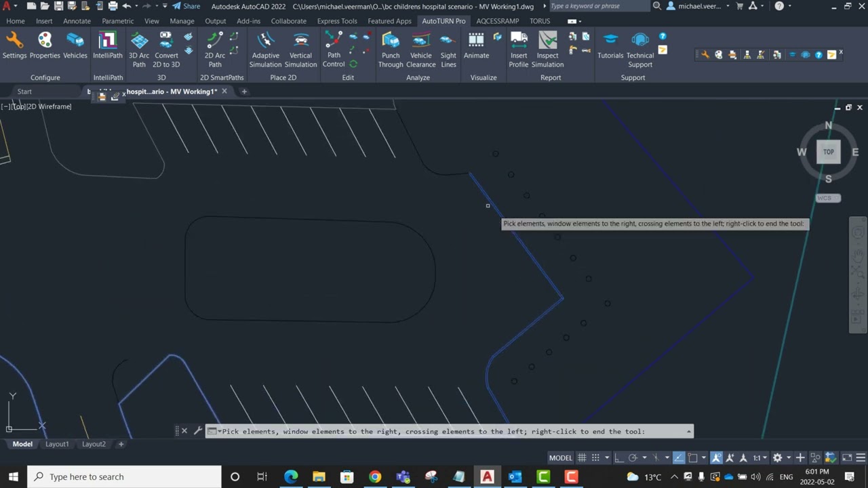Expand the quick access toolbar customize arrow

coord(165,6)
